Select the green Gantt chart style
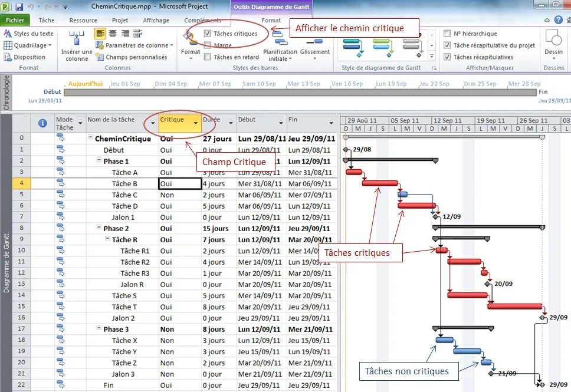The width and height of the screenshot is (571, 392). (x=383, y=47)
